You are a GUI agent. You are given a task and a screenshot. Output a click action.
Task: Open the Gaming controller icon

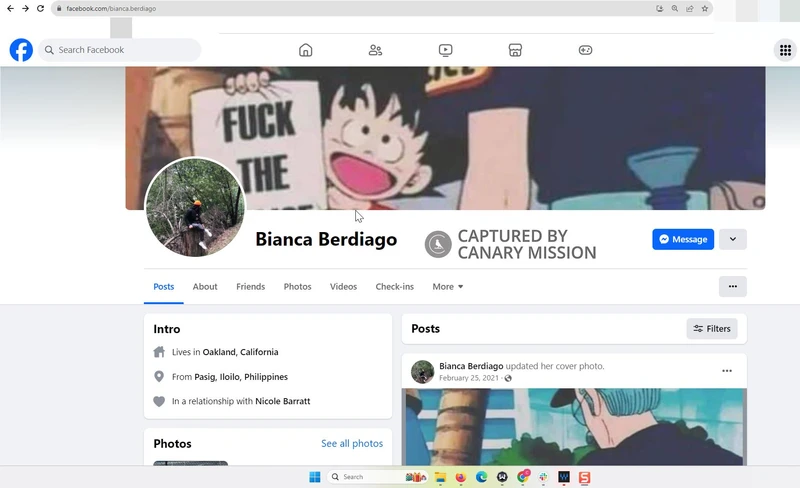tap(585, 50)
